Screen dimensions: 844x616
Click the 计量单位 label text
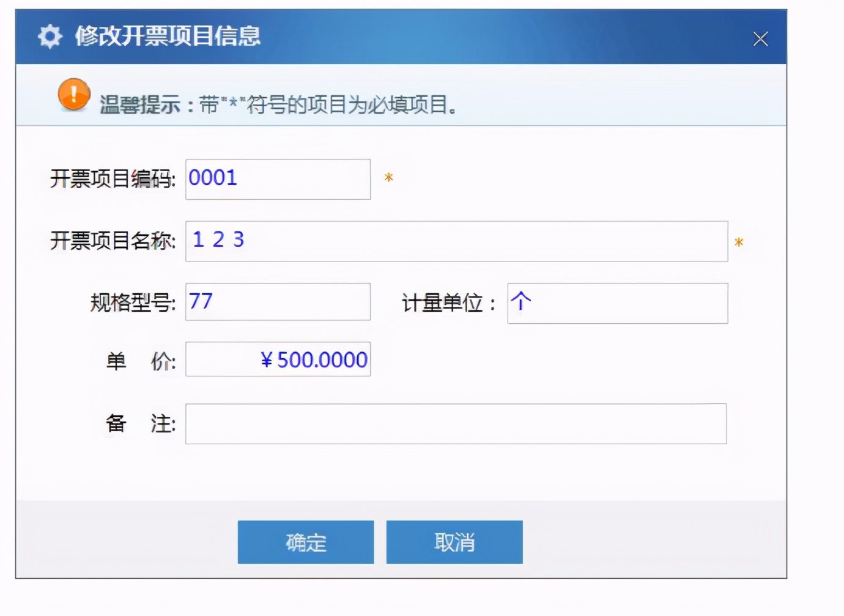click(x=446, y=302)
